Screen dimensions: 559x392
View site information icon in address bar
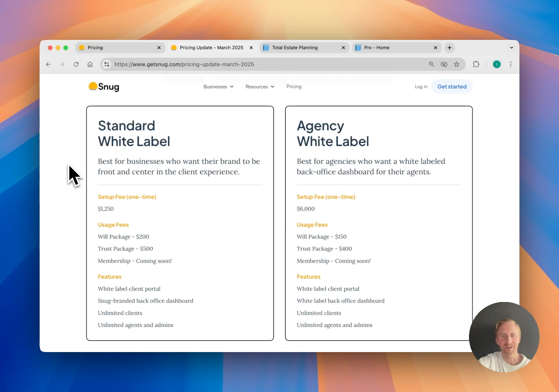[x=107, y=64]
